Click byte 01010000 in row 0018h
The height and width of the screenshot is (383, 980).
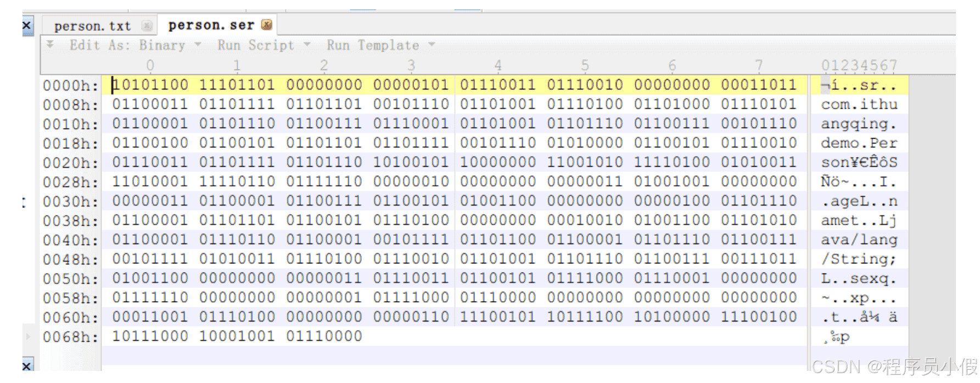[x=585, y=142]
